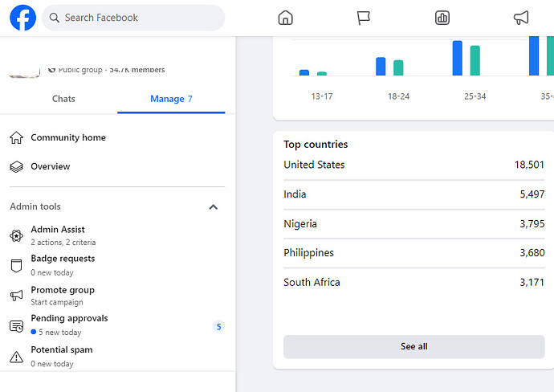The image size is (554, 392).
Task: Click the 3,795 value
Action: 532,224
